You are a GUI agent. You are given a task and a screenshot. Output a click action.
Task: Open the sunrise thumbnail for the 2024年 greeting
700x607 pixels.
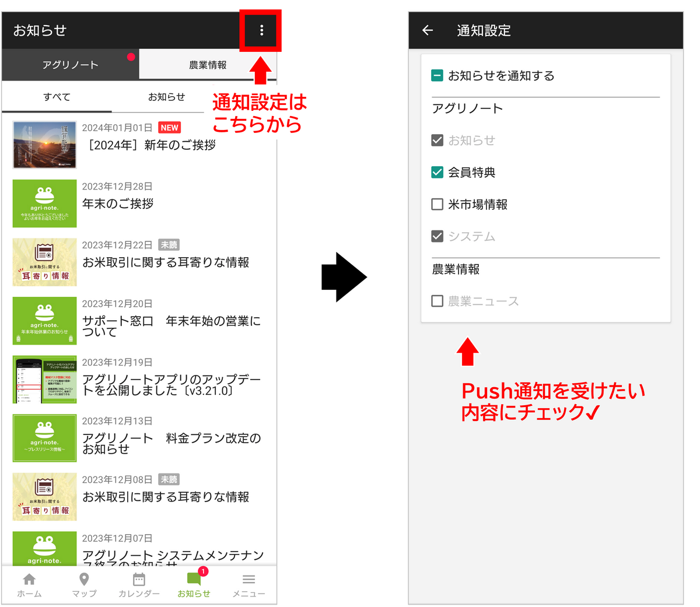(44, 145)
